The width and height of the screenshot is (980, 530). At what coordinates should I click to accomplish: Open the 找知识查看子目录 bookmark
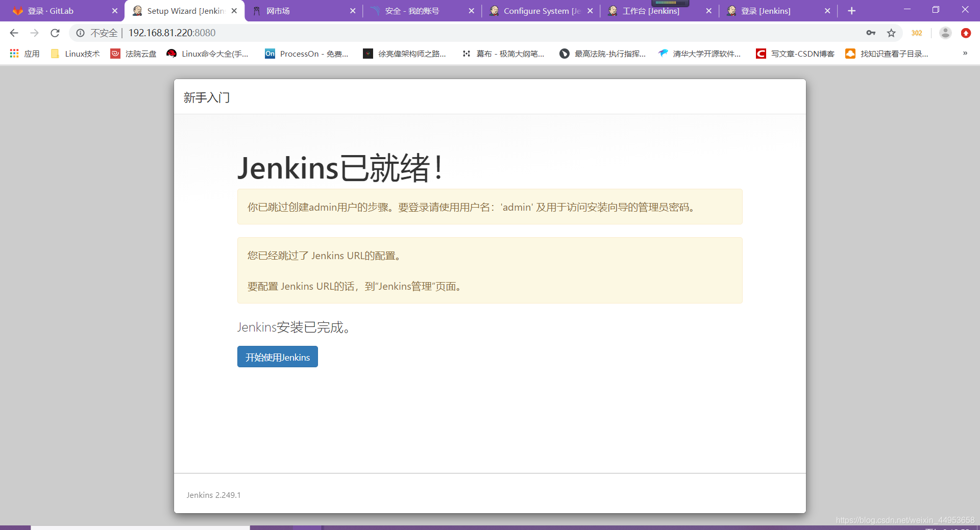[x=887, y=54]
